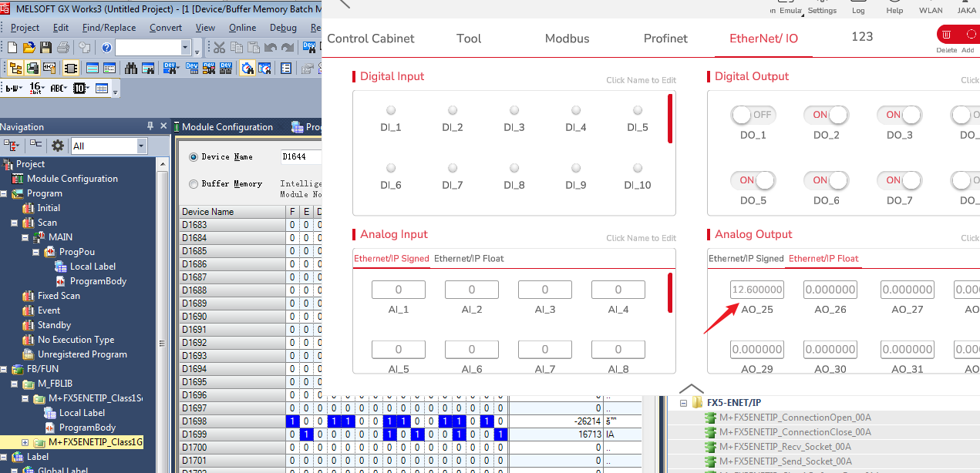Click the AO_25 value field
The height and width of the screenshot is (473, 980).
tap(756, 290)
